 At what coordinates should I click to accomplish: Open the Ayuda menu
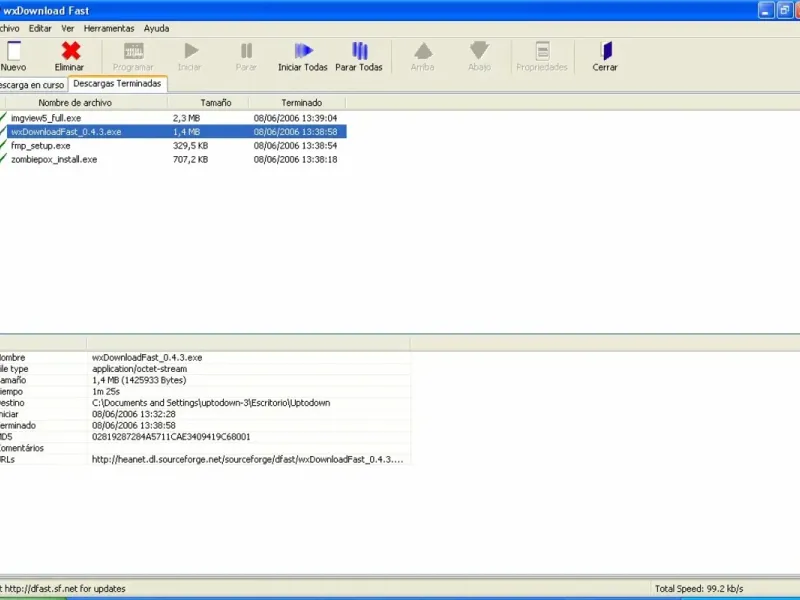[x=156, y=29]
